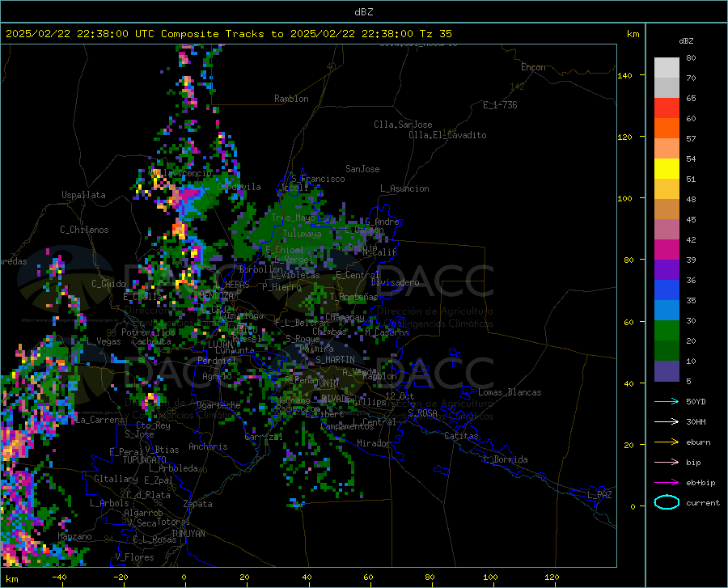Click the S_MARTIN city label
Viewport: 728px width, 588px height.
tap(335, 360)
